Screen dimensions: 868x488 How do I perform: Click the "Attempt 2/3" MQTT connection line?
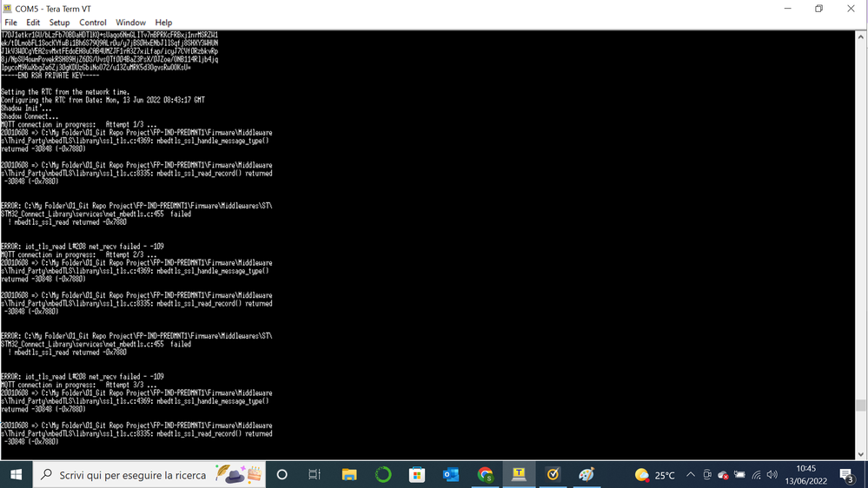coord(78,255)
